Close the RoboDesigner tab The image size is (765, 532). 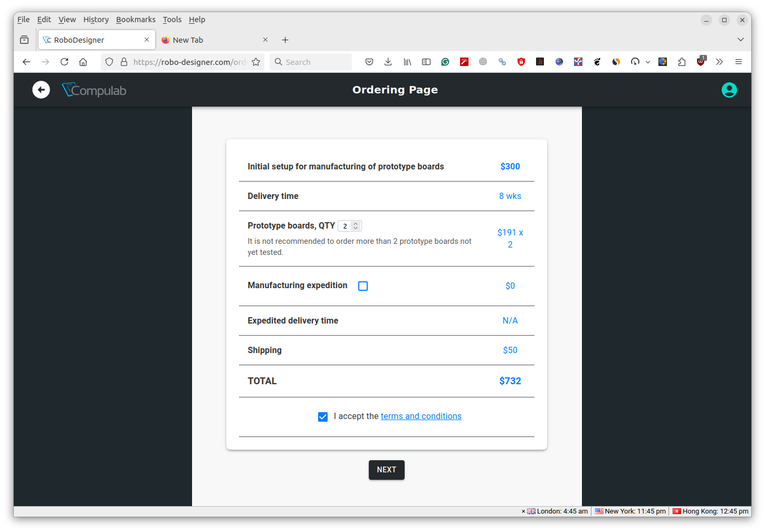[147, 40]
